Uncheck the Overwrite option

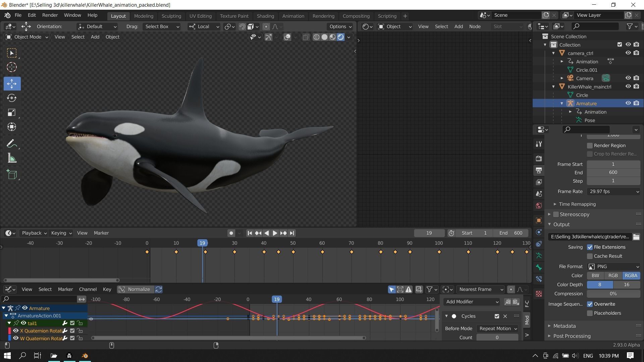click(590, 304)
